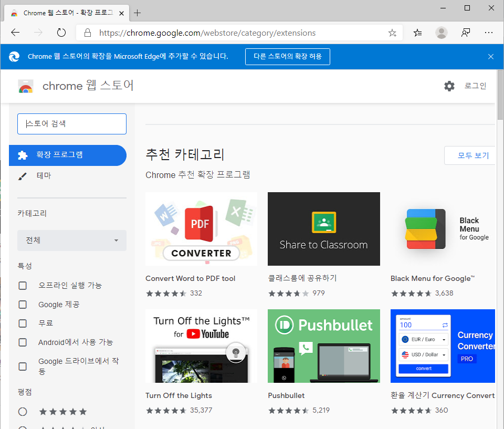
Task: Open the user profile avatar
Action: [x=442, y=33]
